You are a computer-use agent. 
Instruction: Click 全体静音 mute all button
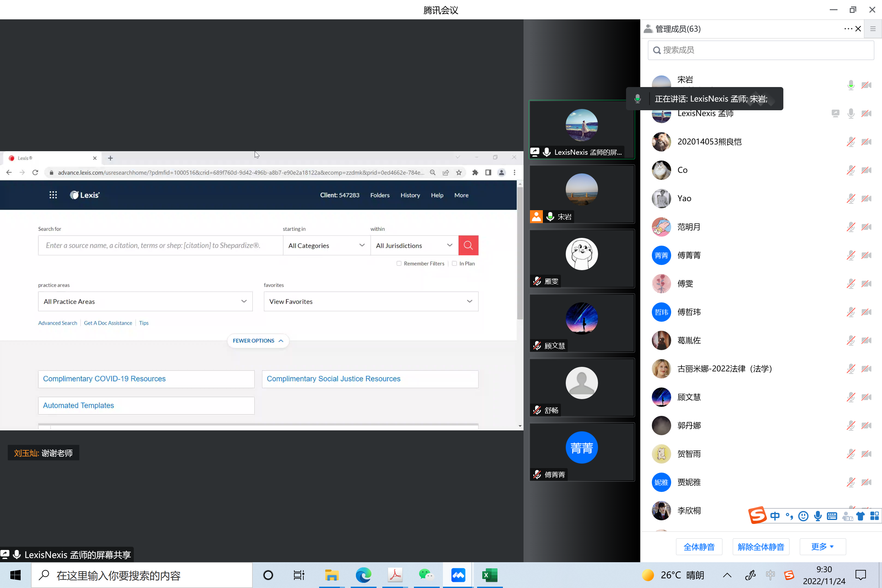699,547
